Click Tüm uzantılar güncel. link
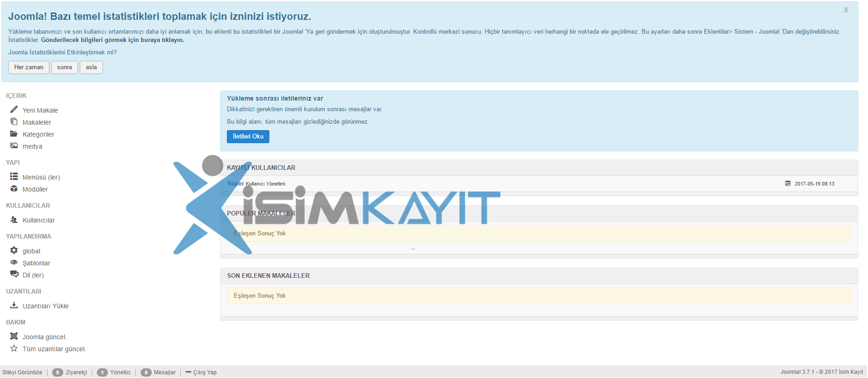This screenshot has height=378, width=868. (54, 349)
